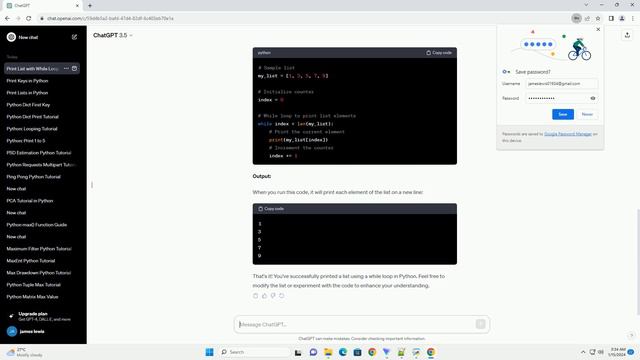Select the ChatGPT browser tab
Screen dimensions: 640x360
(41, 6)
